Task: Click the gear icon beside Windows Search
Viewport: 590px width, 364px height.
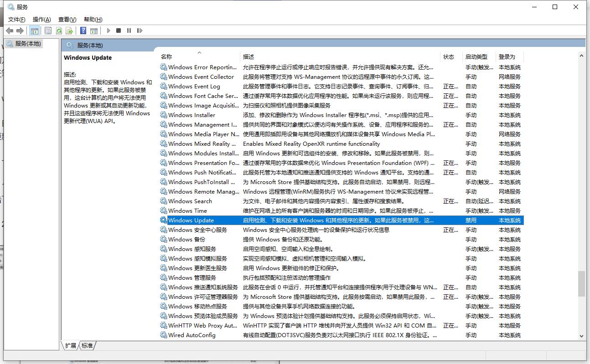Action: pos(164,201)
